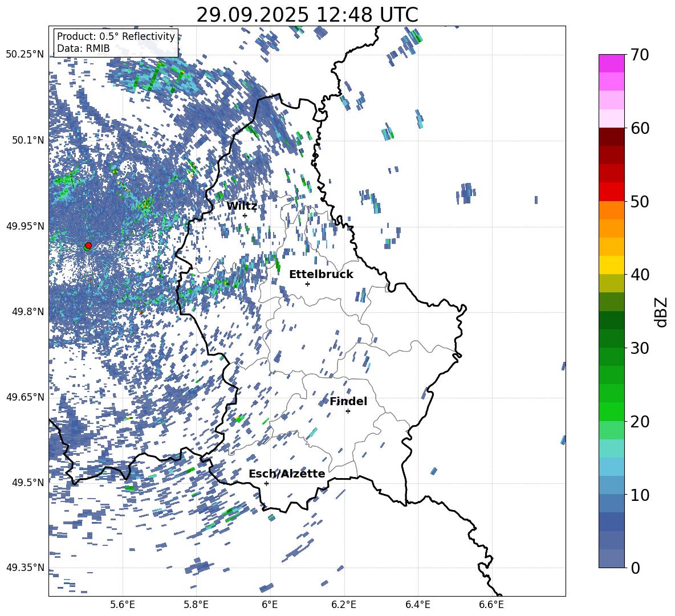Screen dimensions: 675x616
Task: Pick the magenta swatch at colorbar top
Action: point(612,63)
